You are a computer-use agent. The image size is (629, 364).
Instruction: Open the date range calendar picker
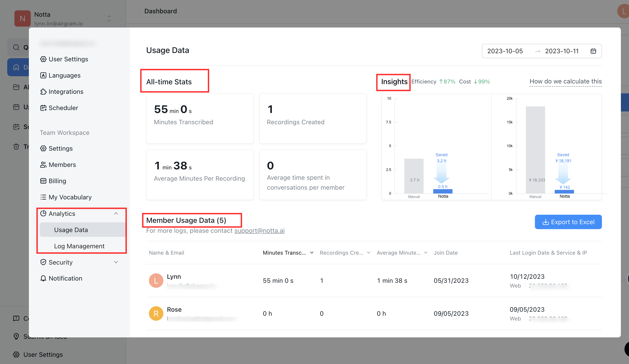tap(593, 51)
